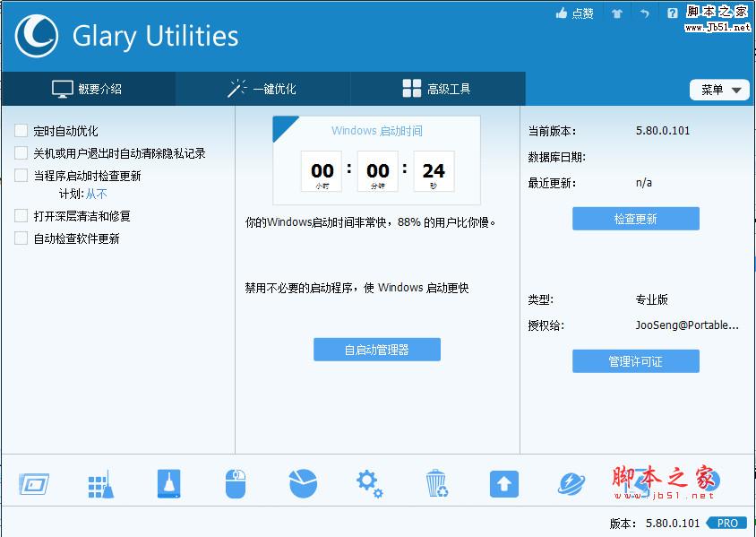Click the PRO badge in status bar
756x537 pixels.
(x=727, y=523)
